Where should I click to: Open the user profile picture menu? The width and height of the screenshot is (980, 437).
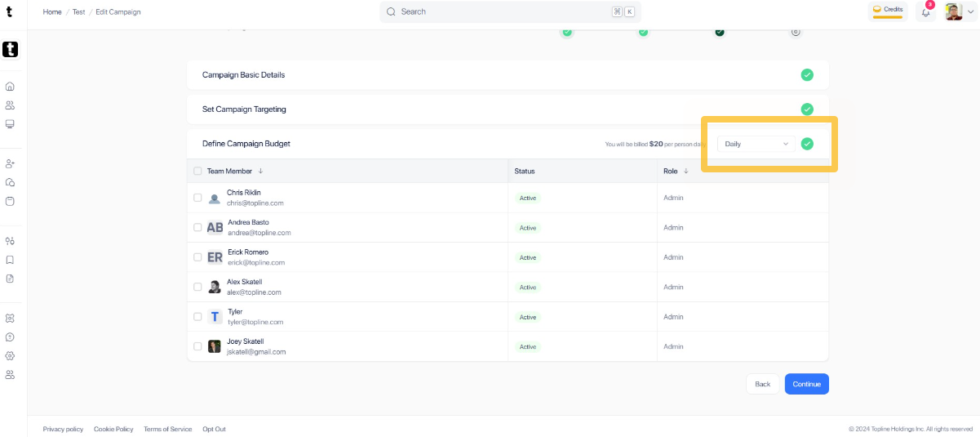(x=954, y=11)
